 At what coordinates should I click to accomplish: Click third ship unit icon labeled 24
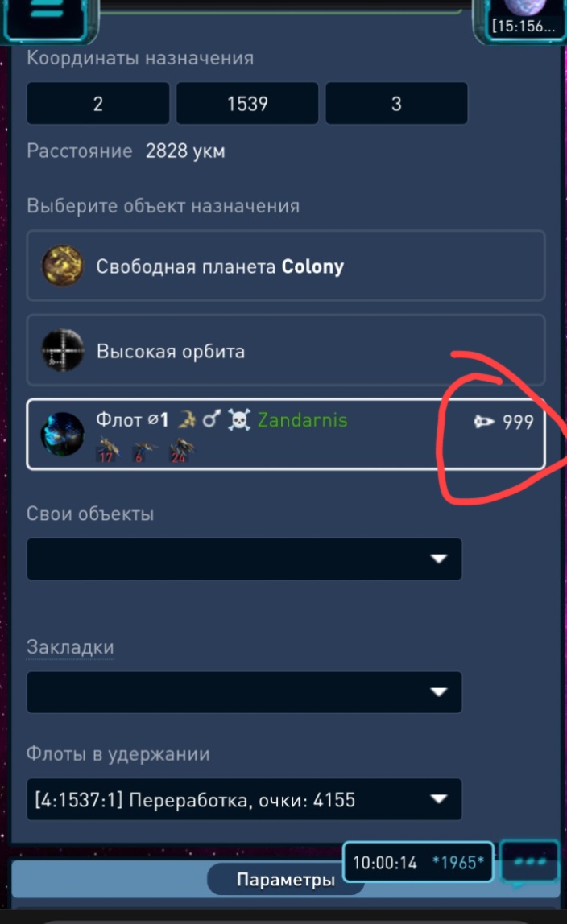tap(181, 450)
